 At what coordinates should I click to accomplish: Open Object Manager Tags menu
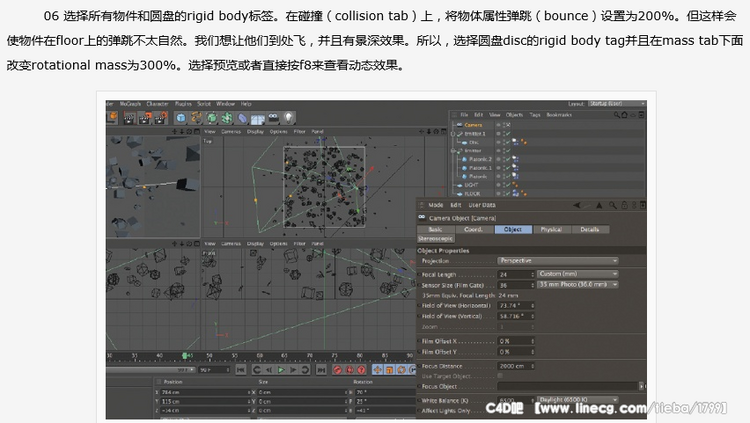(x=535, y=115)
